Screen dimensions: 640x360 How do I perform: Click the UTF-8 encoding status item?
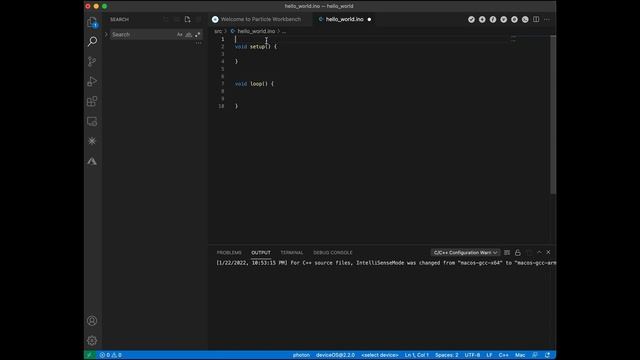click(472, 355)
